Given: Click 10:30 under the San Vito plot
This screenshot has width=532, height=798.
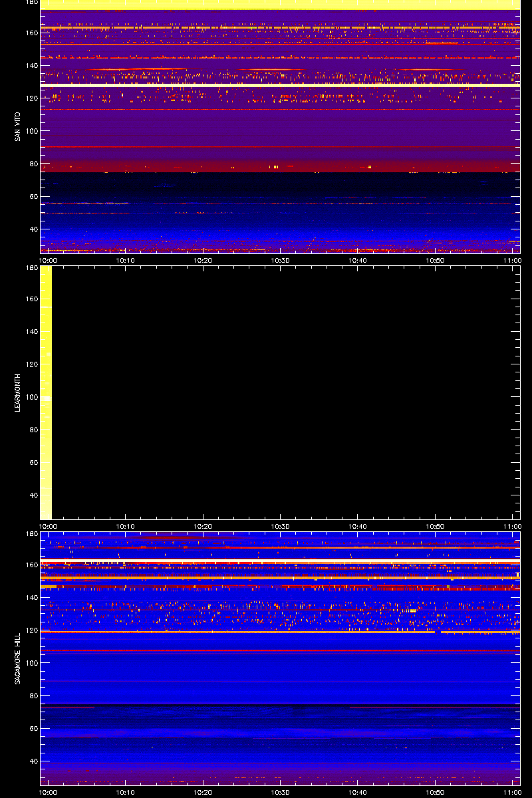Looking at the screenshot, I should [x=281, y=261].
